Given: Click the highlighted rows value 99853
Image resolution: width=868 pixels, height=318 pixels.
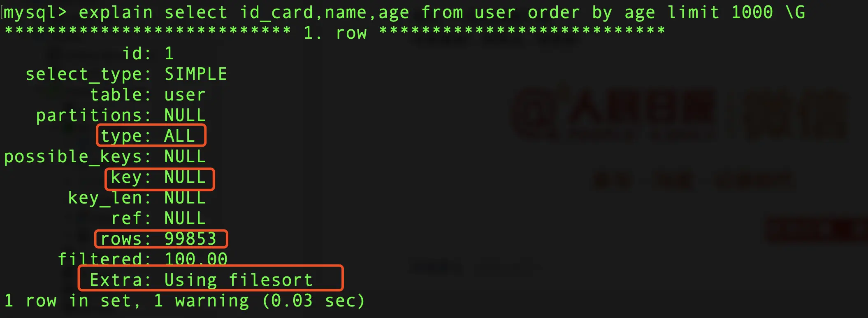Looking at the screenshot, I should click(190, 239).
